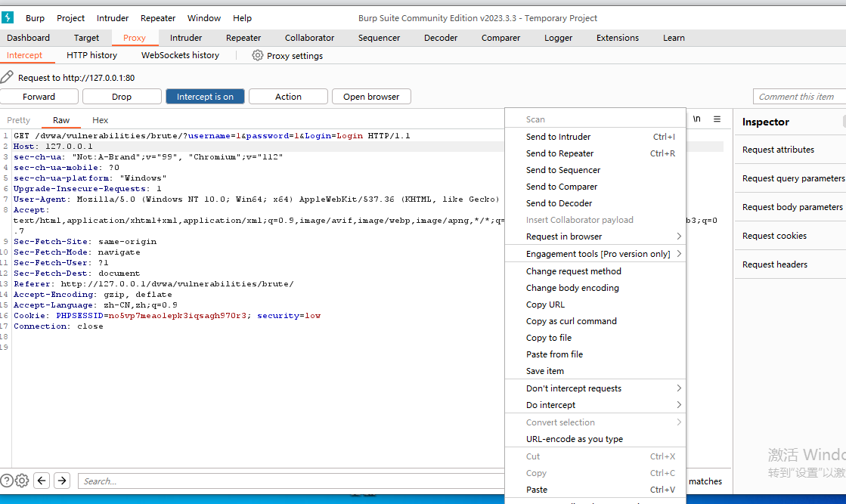Click Proxy settings link
Image resolution: width=846 pixels, height=504 pixels.
(x=295, y=55)
